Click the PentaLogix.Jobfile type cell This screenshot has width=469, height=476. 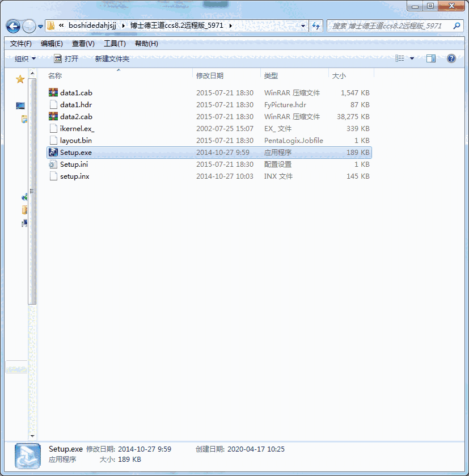point(294,141)
